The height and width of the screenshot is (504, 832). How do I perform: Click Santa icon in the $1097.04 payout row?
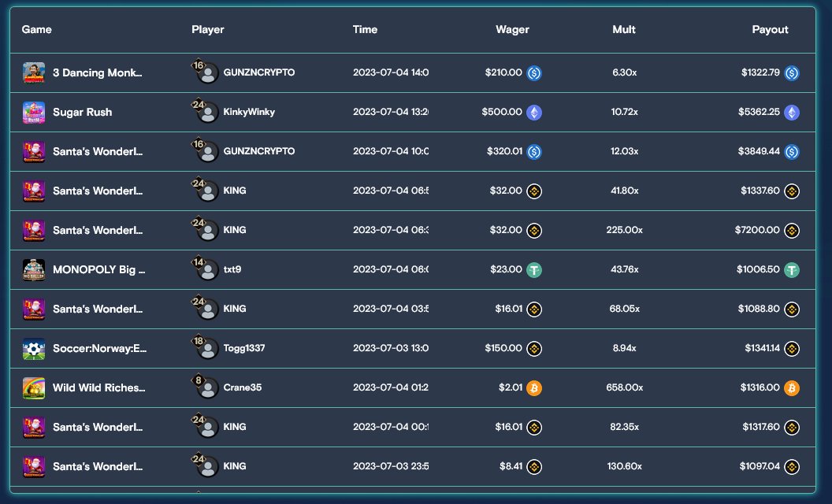(x=33, y=466)
